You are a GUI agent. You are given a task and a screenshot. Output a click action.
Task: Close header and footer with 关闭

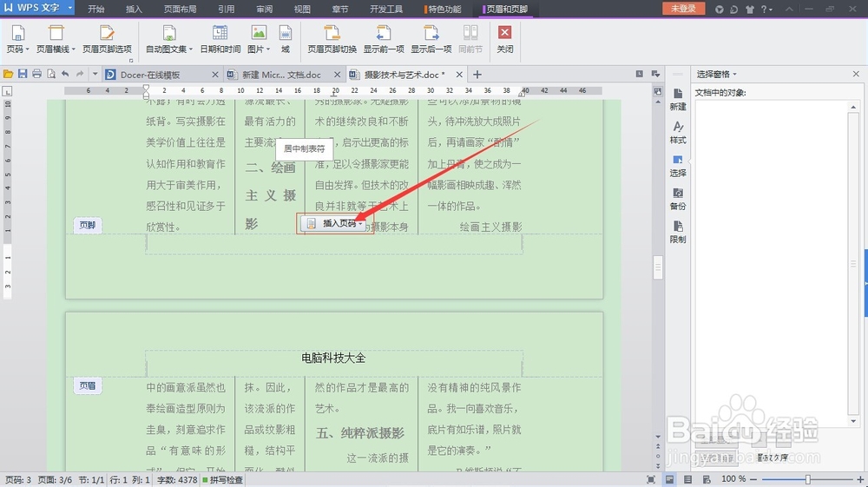coord(504,39)
